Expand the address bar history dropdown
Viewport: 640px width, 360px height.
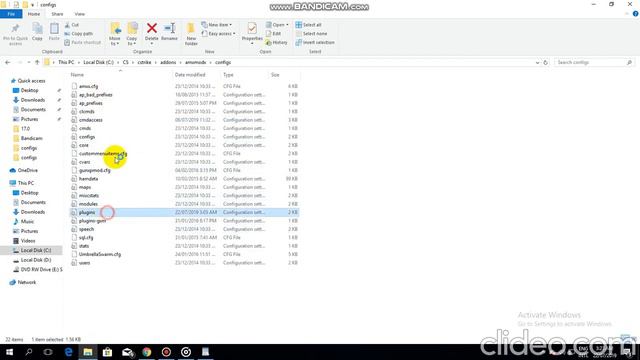pos(537,62)
